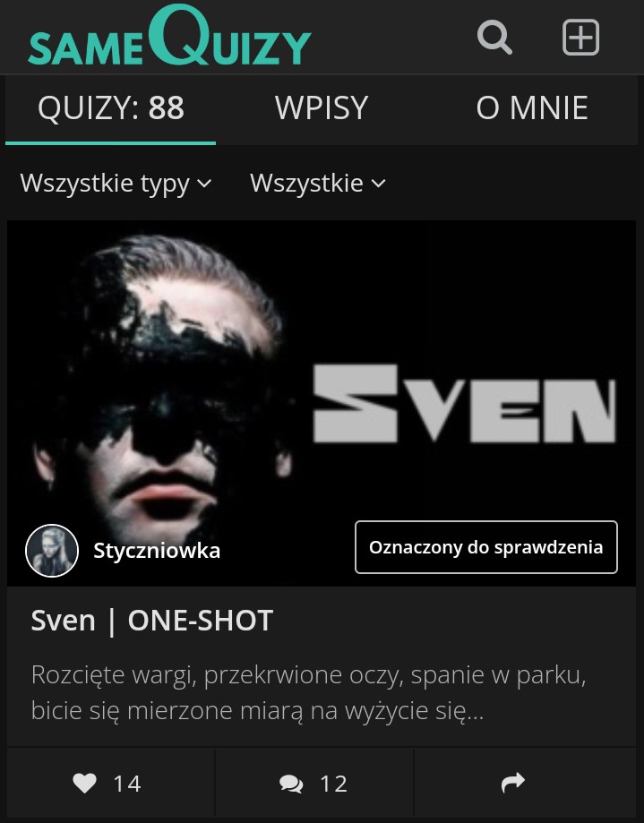Open Styczniowka's profile avatar
The height and width of the screenshot is (823, 644).
[x=52, y=551]
